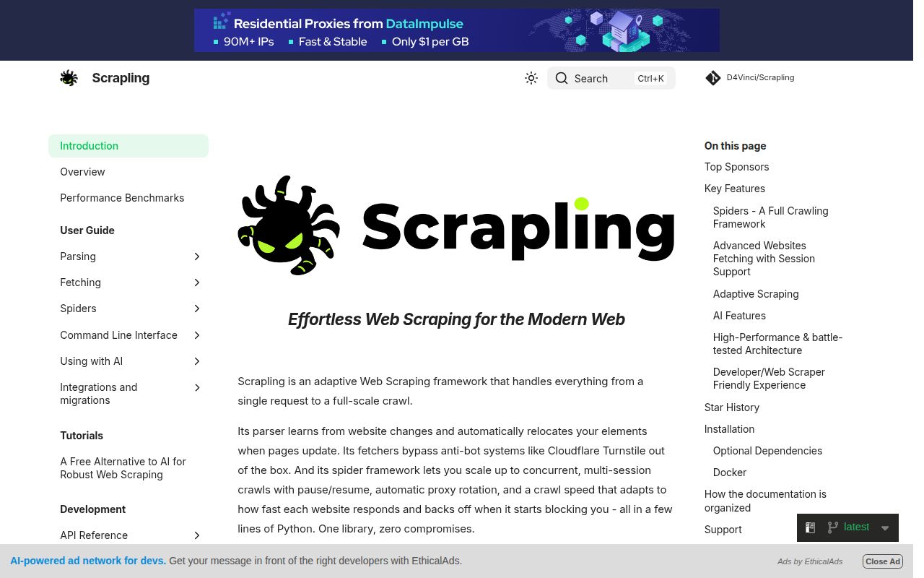This screenshot has width=924, height=578.
Task: Click the AI-powered ad network for devs link
Action: click(88, 561)
